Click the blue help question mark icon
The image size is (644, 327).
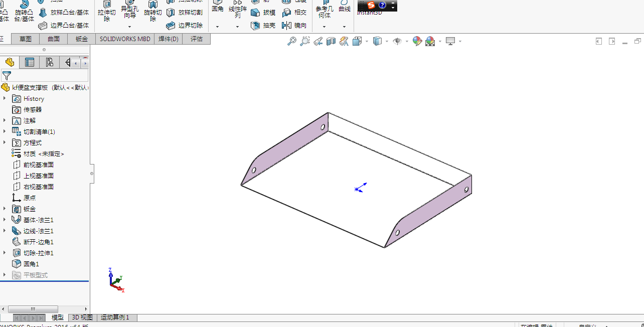[382, 6]
